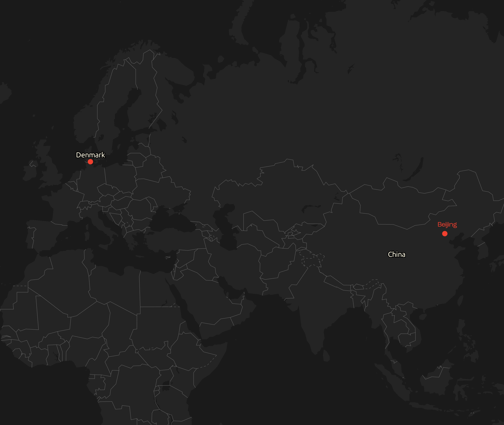Click the China country label
Image resolution: width=504 pixels, height=425 pixels.
click(396, 254)
